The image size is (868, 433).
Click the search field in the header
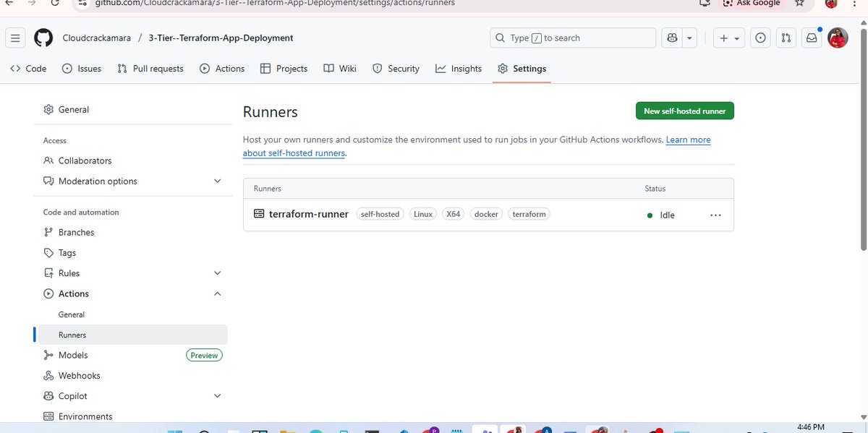[572, 37]
